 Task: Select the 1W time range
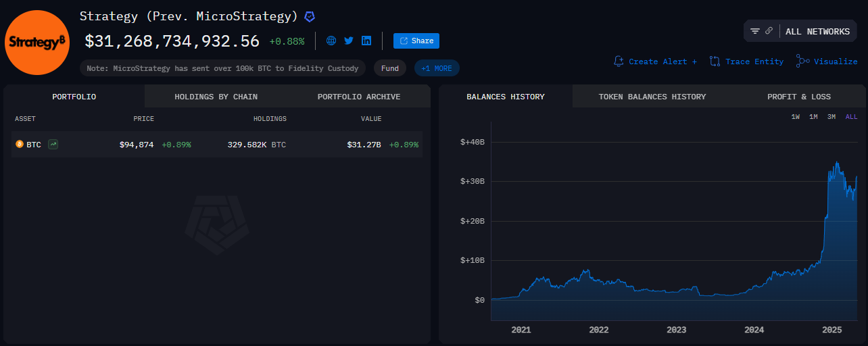point(796,117)
